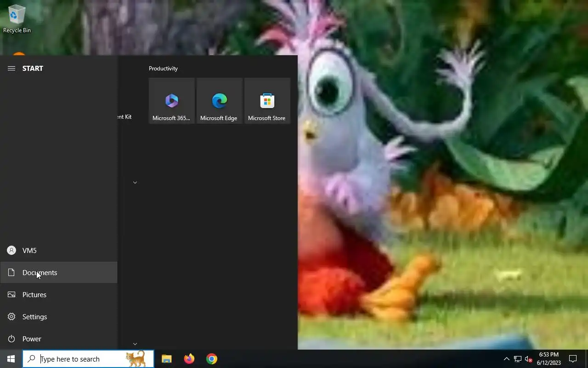The height and width of the screenshot is (368, 588).
Task: Launch the Microsoft Edge tile
Action: point(220,101)
